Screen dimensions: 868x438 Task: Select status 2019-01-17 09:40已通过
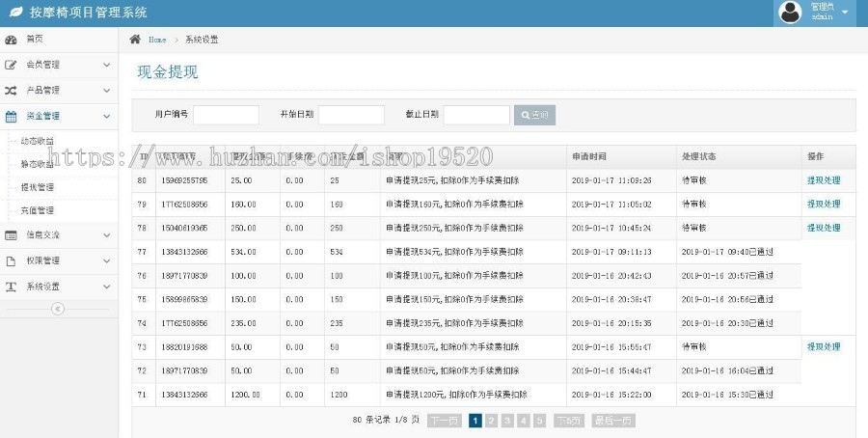[727, 252]
